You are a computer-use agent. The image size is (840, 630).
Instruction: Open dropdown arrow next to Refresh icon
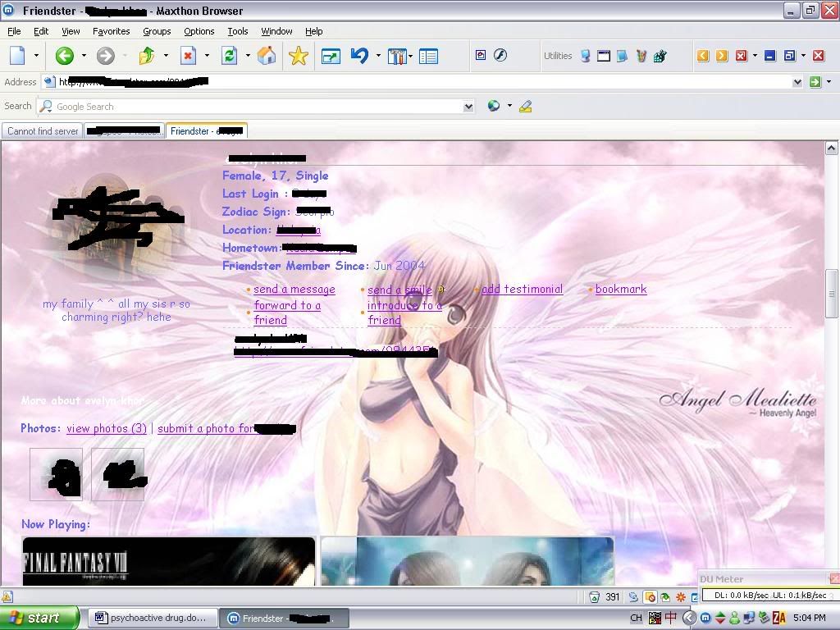248,55
